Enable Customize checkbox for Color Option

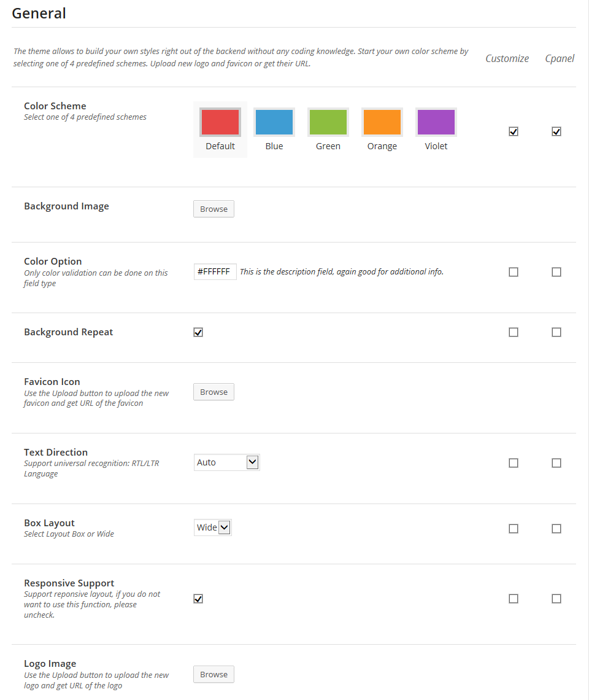514,272
